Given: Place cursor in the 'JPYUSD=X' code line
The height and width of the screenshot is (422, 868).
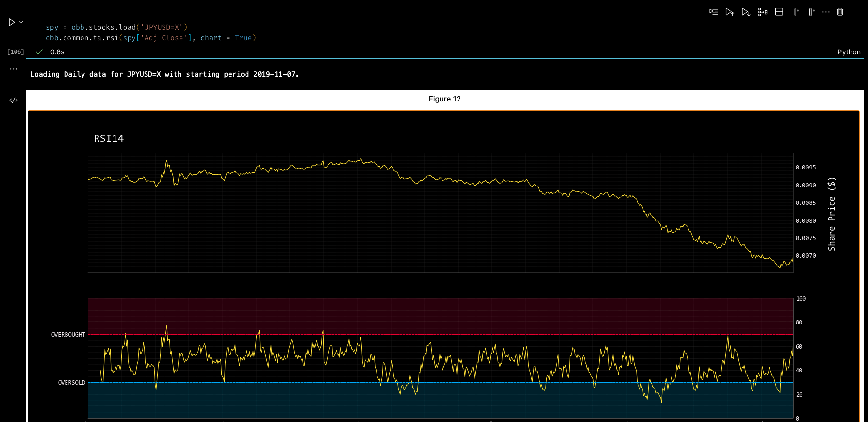Looking at the screenshot, I should (x=116, y=27).
